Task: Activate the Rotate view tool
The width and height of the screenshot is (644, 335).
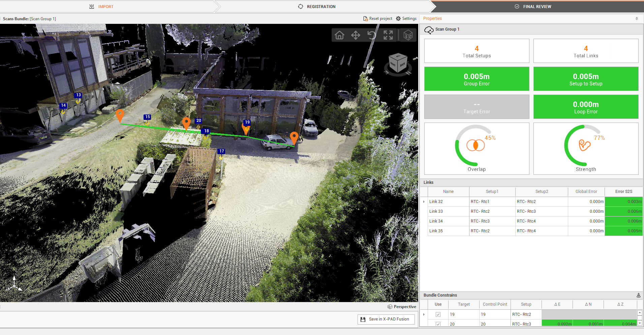Action: 372,35
